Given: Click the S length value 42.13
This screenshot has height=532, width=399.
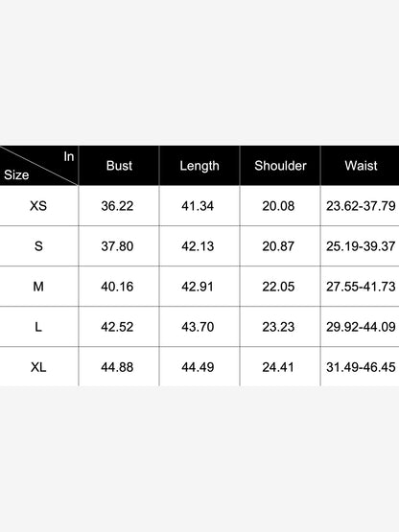Looking at the screenshot, I should (198, 246).
